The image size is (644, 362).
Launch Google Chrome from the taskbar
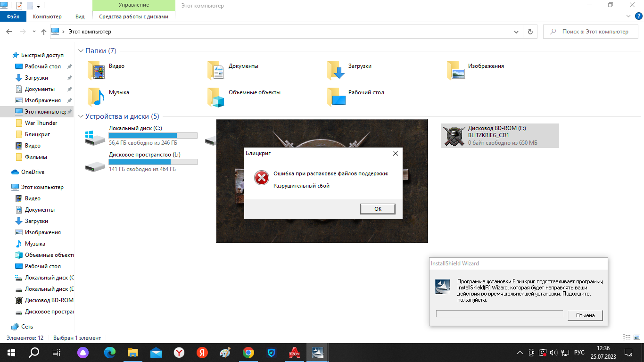click(x=248, y=352)
